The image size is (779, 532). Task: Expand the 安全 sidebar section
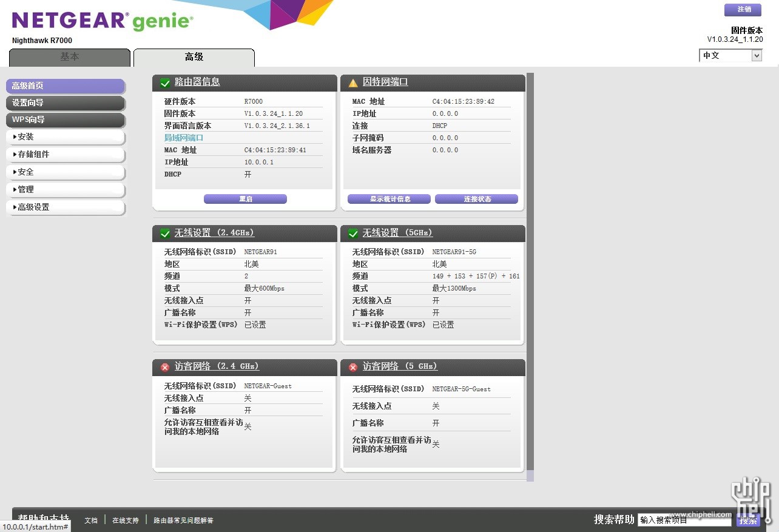click(66, 172)
